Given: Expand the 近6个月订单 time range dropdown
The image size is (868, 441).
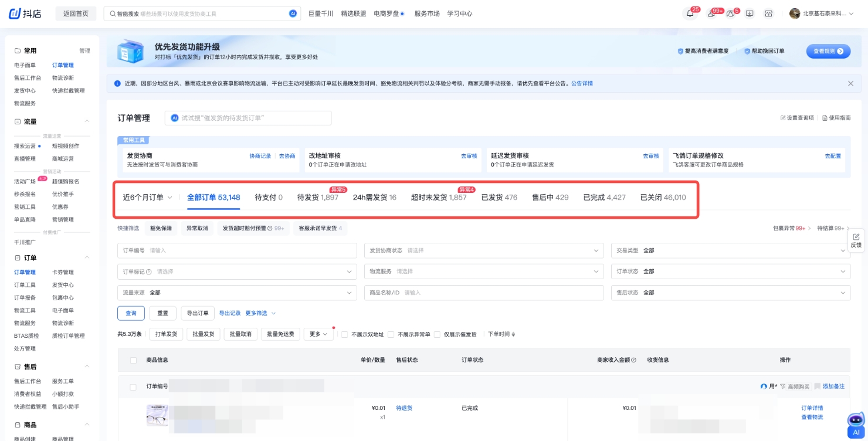Looking at the screenshot, I should [x=147, y=198].
